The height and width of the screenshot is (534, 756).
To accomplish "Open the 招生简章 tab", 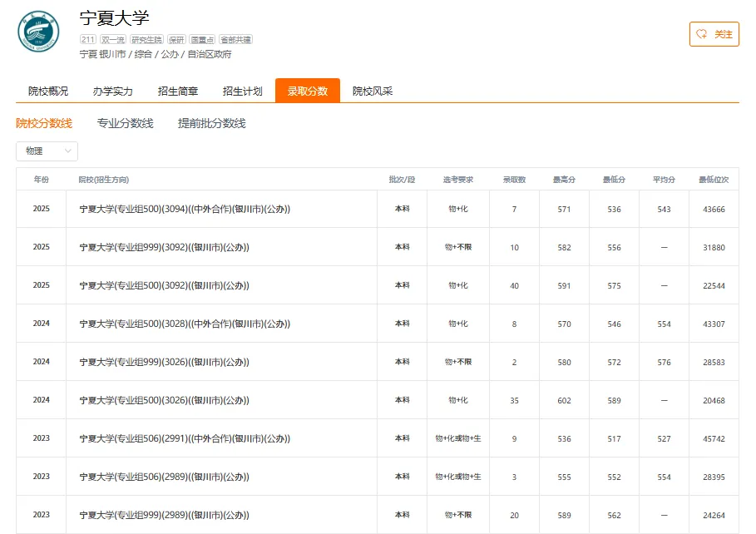I will [x=178, y=91].
